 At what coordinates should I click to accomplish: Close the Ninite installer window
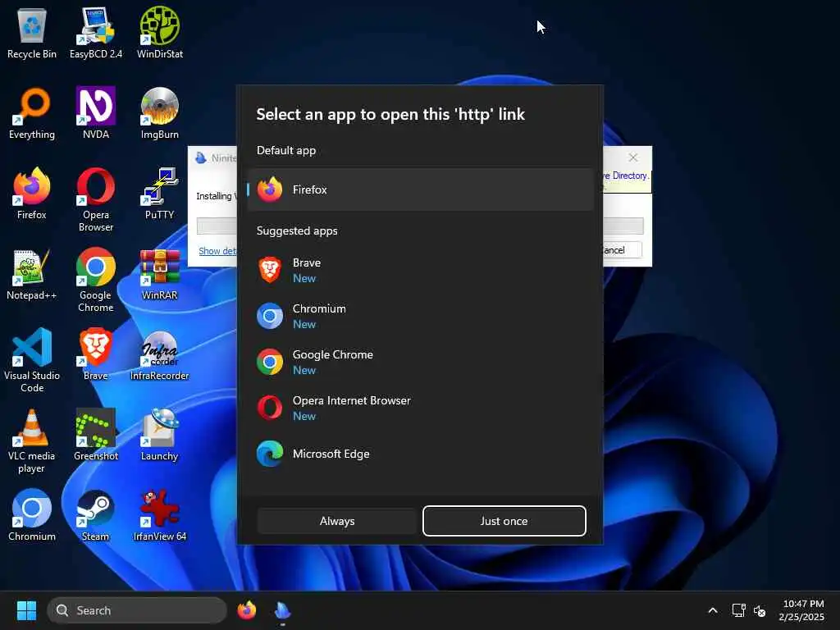pyautogui.click(x=633, y=157)
